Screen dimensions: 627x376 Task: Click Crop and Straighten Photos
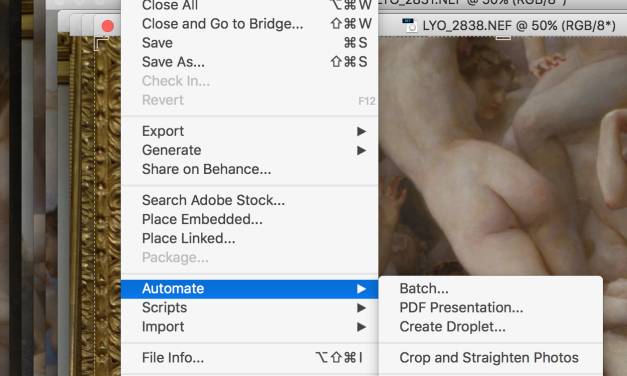(490, 358)
